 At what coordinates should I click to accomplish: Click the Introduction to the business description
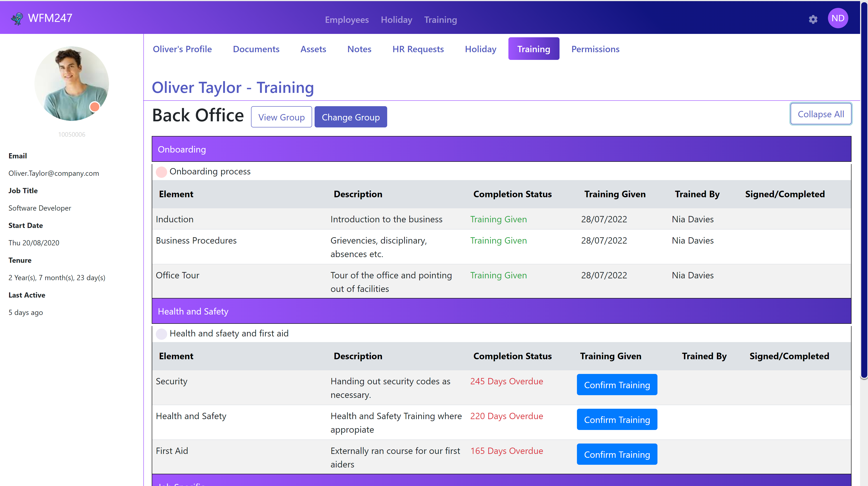click(x=386, y=219)
